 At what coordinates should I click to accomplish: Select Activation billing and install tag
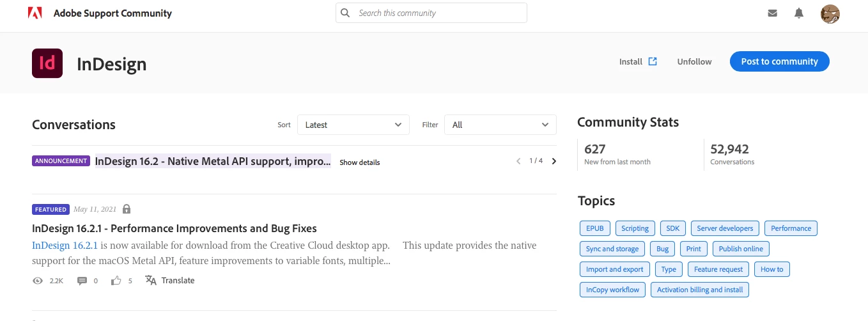pyautogui.click(x=700, y=290)
